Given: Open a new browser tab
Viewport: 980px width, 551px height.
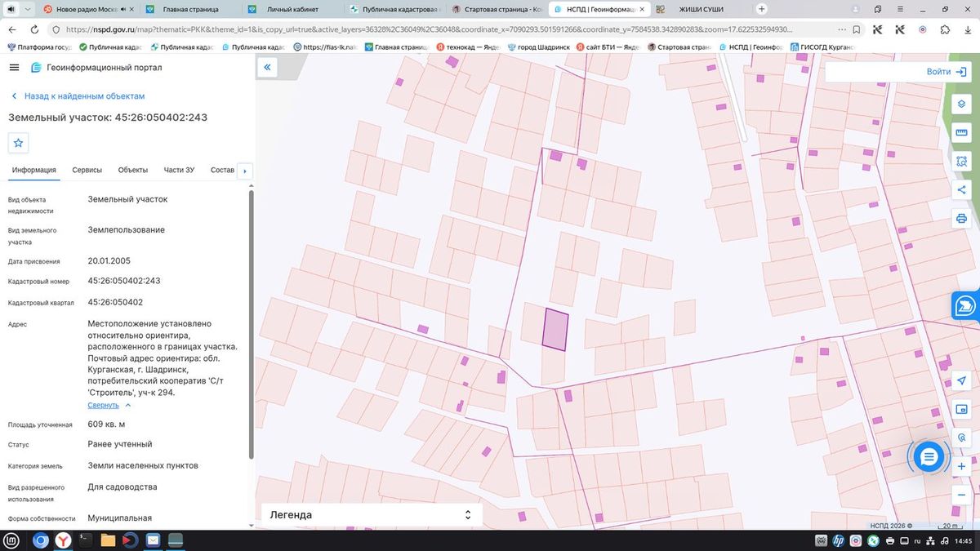Looking at the screenshot, I should pos(762,9).
